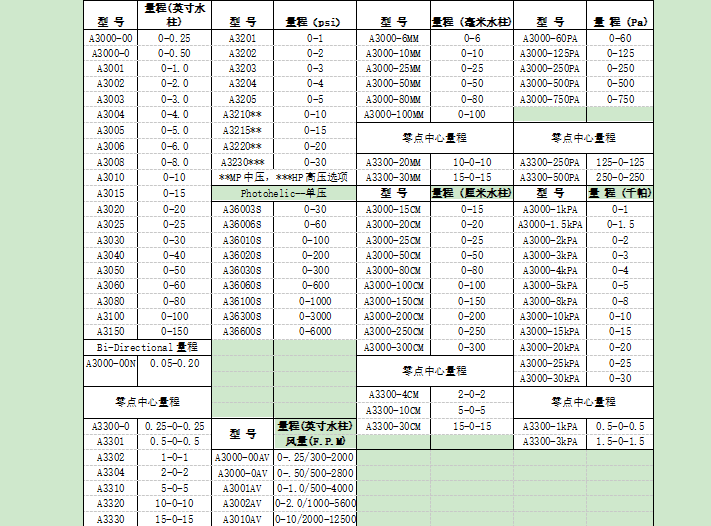
Task: Select the 风量 (F.P.M) header cell
Action: [x=315, y=440]
